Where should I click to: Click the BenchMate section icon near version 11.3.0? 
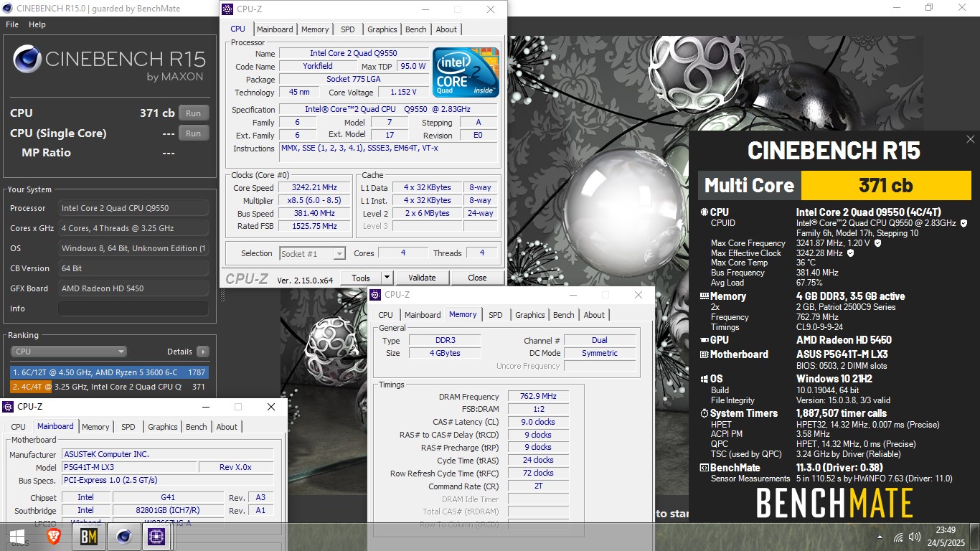705,468
